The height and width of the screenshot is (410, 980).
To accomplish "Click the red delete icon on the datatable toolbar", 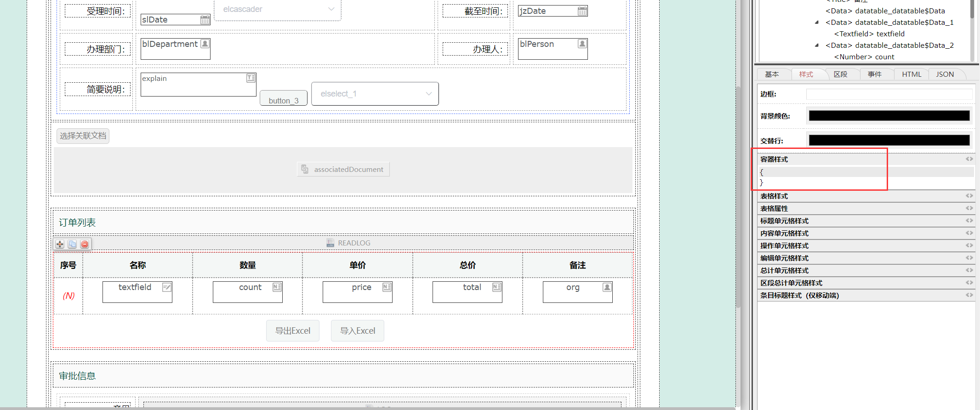I will tap(85, 244).
